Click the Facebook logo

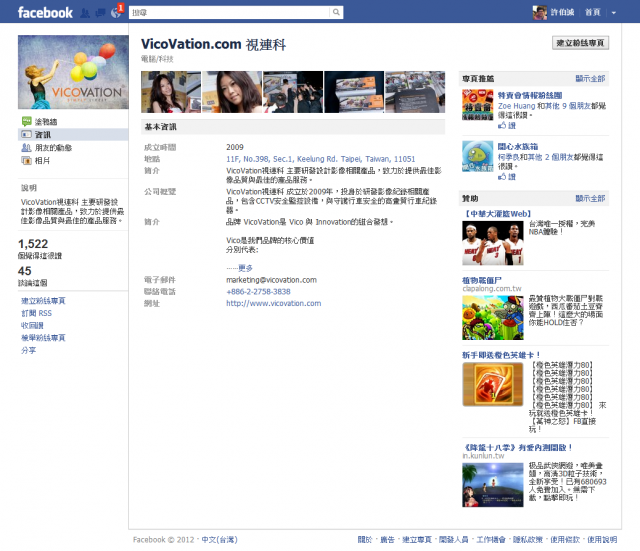45,13
